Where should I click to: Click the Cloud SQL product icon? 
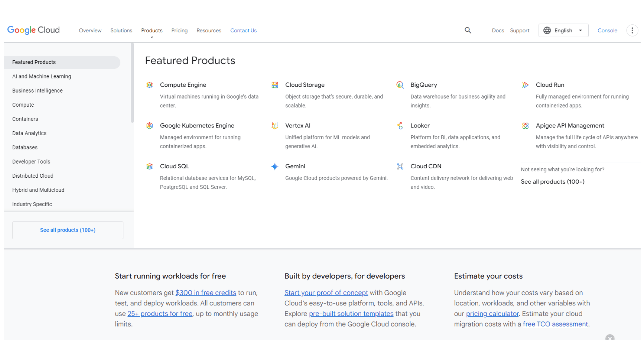tap(150, 166)
